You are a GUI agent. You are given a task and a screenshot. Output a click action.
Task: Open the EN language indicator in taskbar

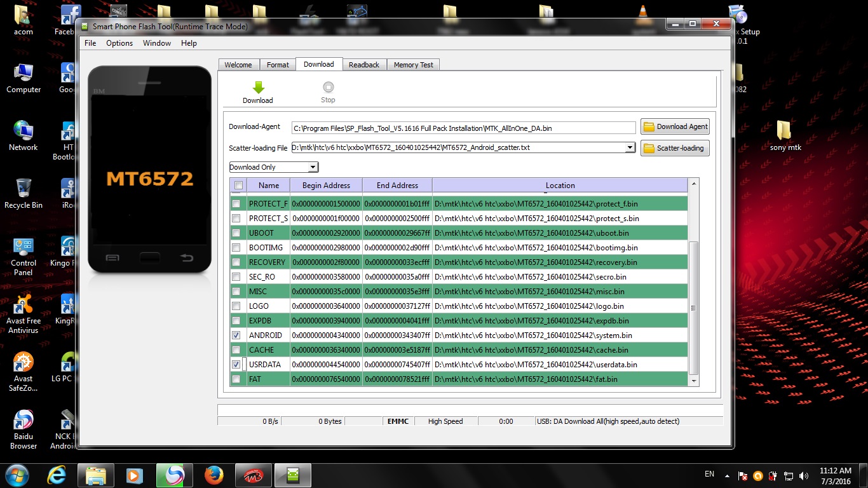709,474
